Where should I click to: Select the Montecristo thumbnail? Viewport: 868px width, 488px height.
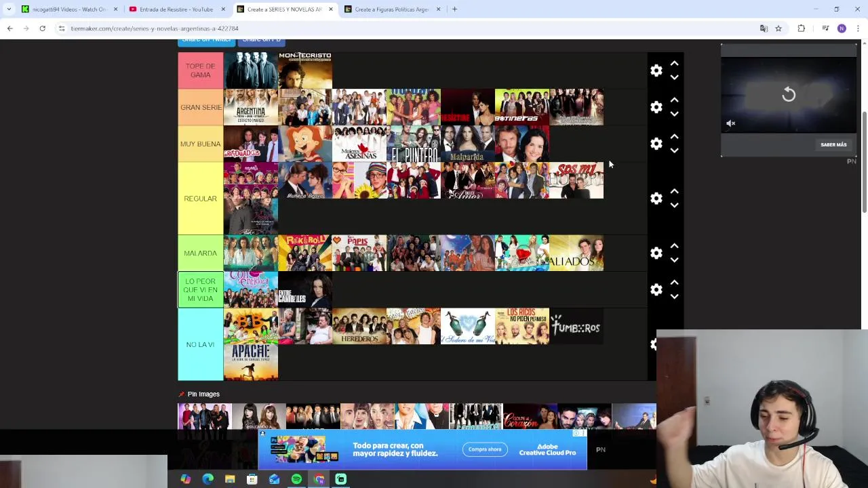click(305, 70)
